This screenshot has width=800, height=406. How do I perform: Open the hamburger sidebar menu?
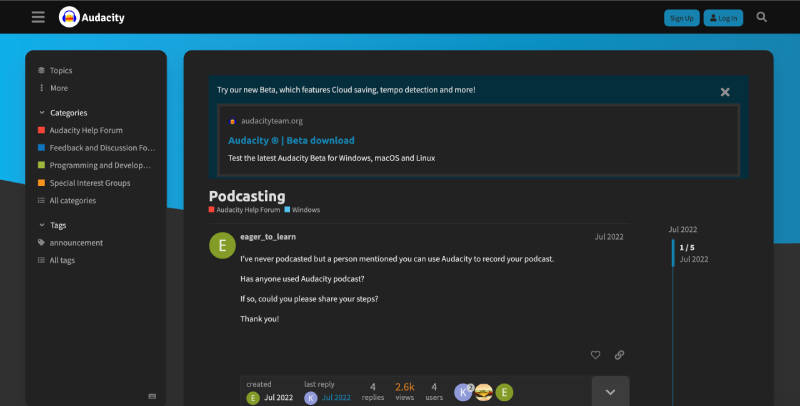pos(38,17)
